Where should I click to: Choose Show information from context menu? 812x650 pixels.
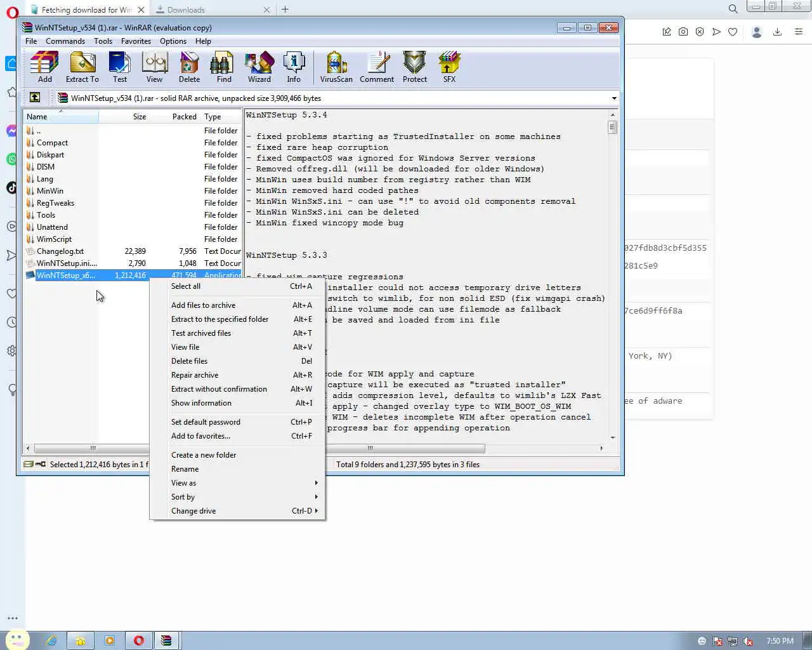click(237, 403)
